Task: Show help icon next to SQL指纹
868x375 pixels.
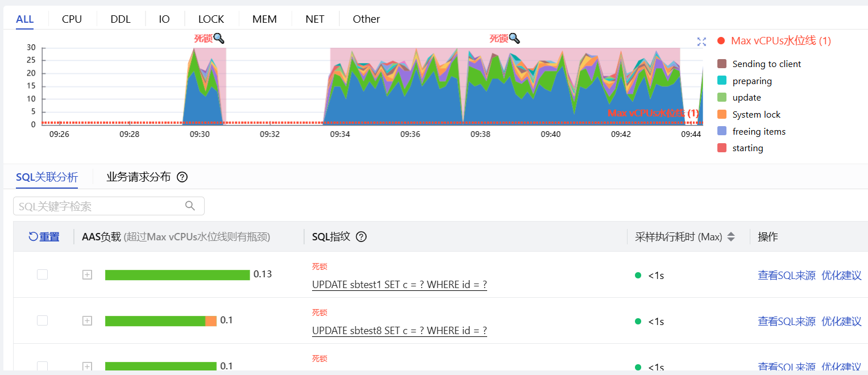Action: coord(361,237)
